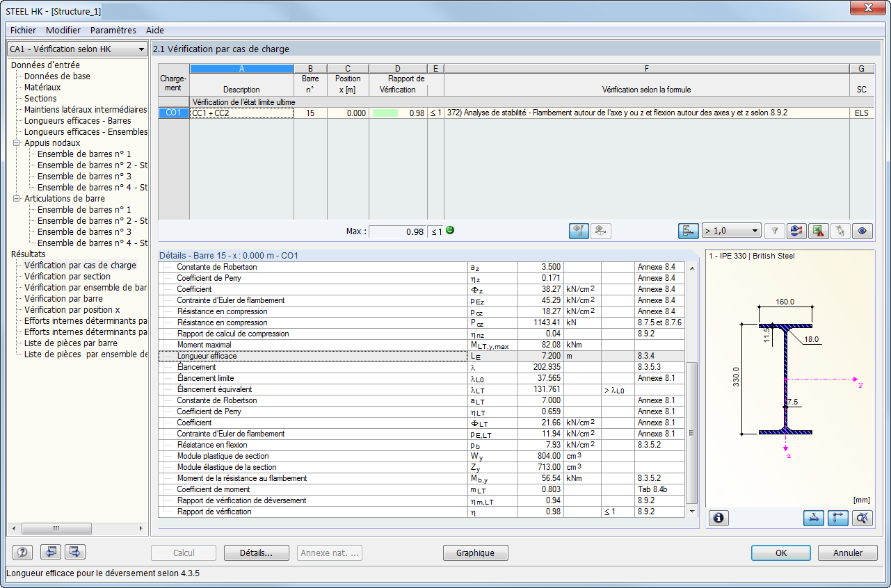Click scroll-down arrow of details table
The width and height of the screenshot is (891, 588).
(691, 512)
